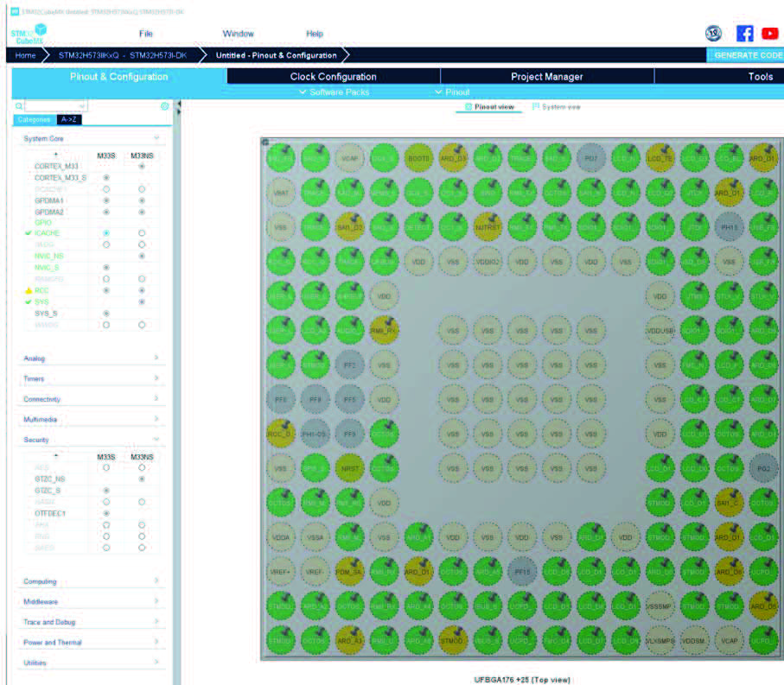Select the ARD_A3 pin on the chip

click(349, 641)
